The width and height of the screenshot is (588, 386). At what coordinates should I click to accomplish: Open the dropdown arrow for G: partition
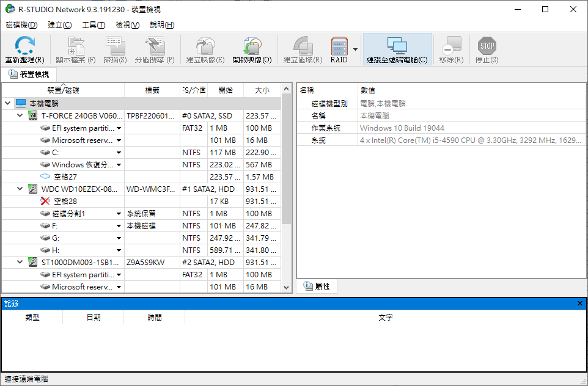119,238
